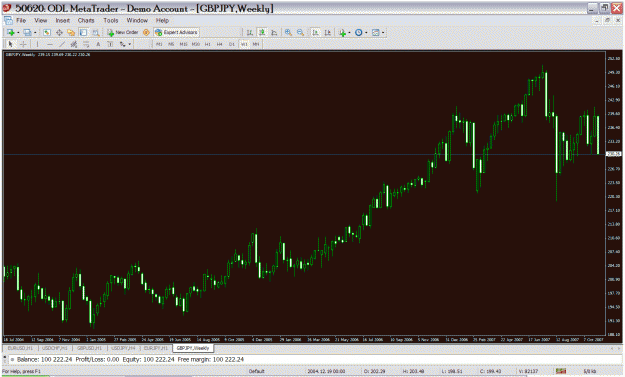Expand the new chart dropdown arrow

point(18,33)
